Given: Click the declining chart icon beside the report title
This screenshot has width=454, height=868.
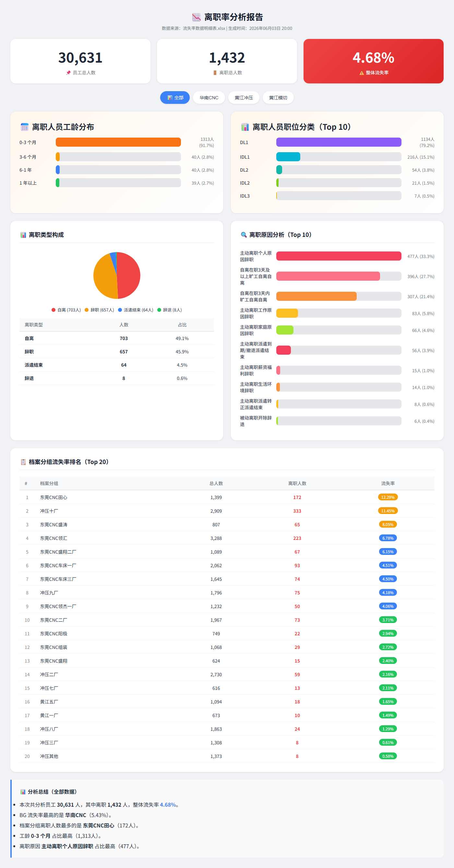Looking at the screenshot, I should point(196,17).
